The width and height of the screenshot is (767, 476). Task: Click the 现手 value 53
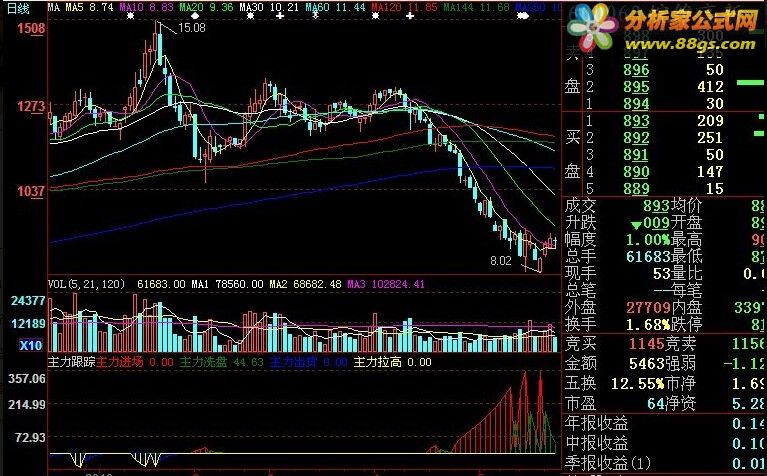661,273
